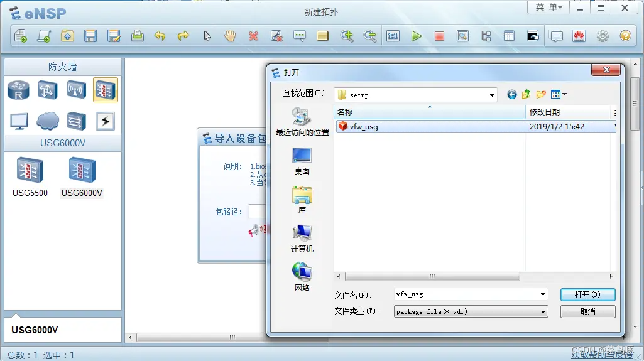Screen dimensions: 644x361
Task: Click the Redo arrow icon
Action: coord(183,36)
